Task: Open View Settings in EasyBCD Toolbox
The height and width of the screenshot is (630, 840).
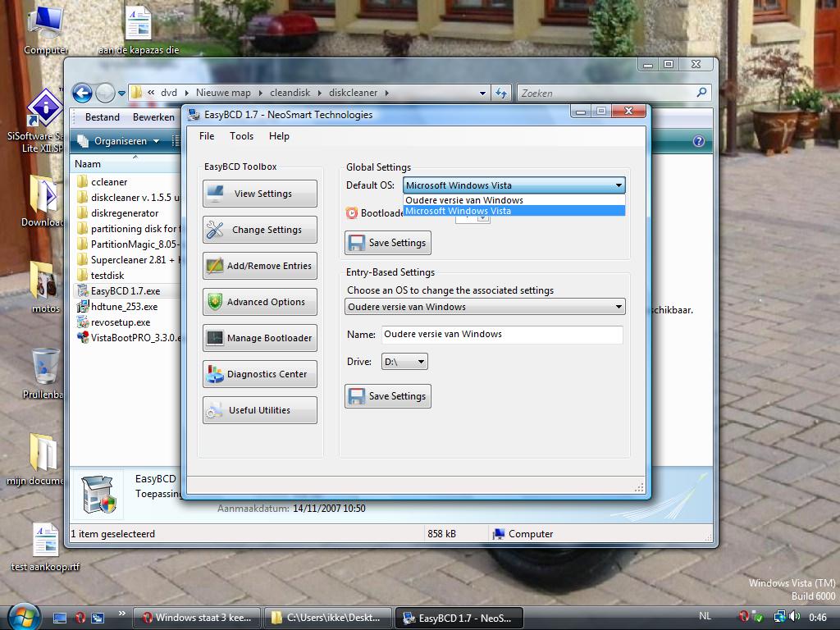Action: pos(260,194)
